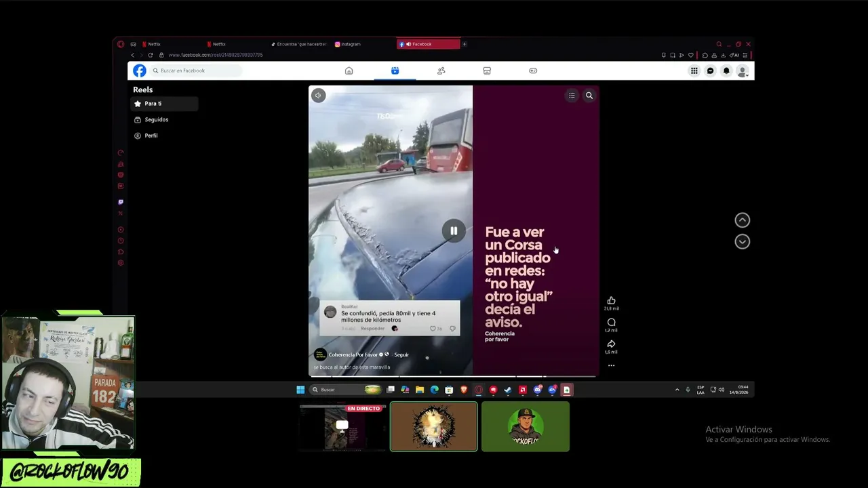Open File Explorer from the taskbar

coord(420,390)
